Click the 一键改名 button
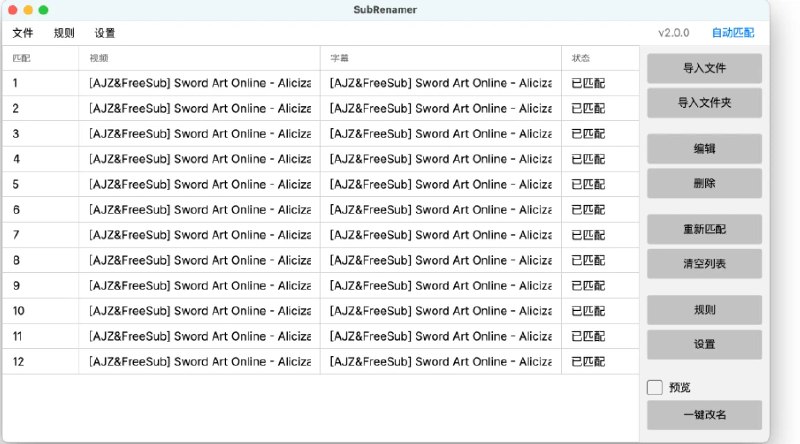This screenshot has height=444, width=800. pyautogui.click(x=704, y=415)
